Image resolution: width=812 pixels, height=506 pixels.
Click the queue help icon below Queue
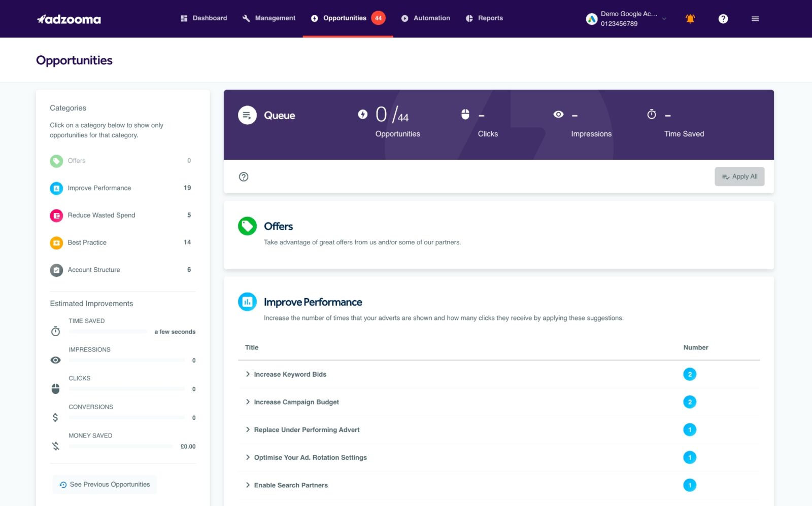(244, 177)
